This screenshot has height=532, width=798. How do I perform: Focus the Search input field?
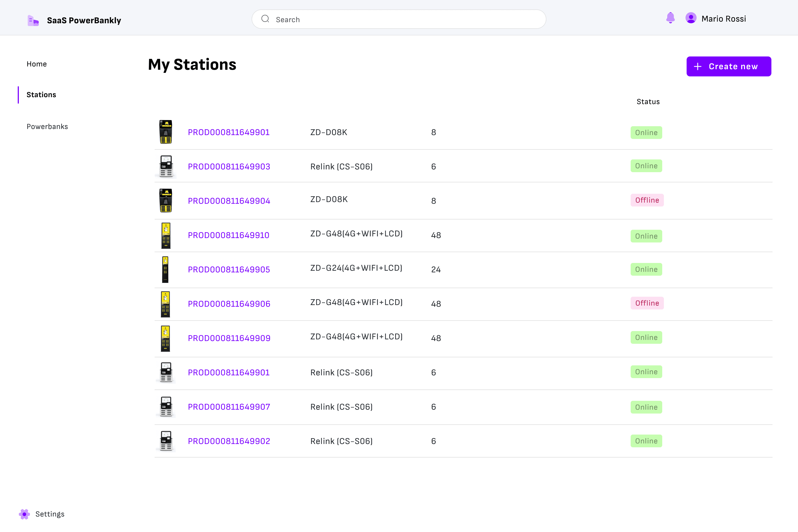point(404,19)
